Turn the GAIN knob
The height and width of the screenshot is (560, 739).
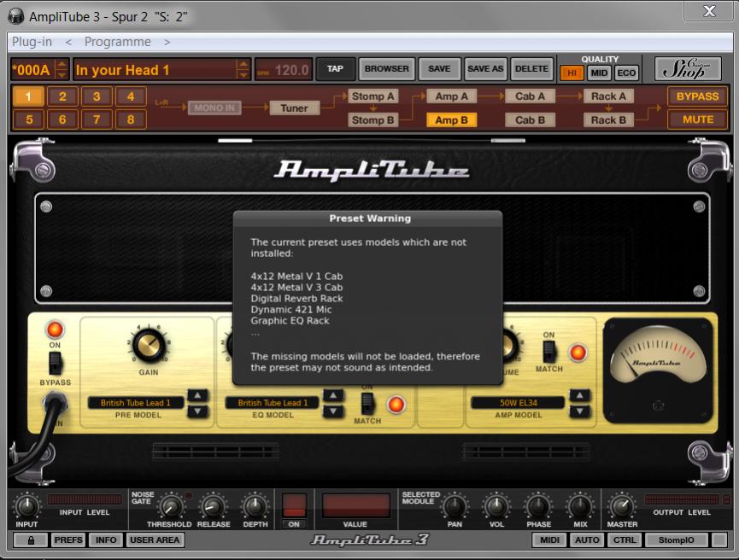[150, 344]
